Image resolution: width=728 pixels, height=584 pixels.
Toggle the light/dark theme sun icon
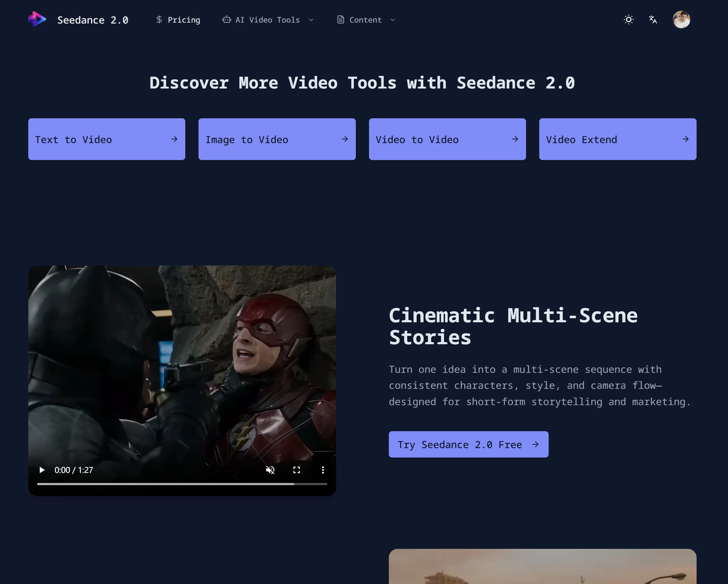628,19
